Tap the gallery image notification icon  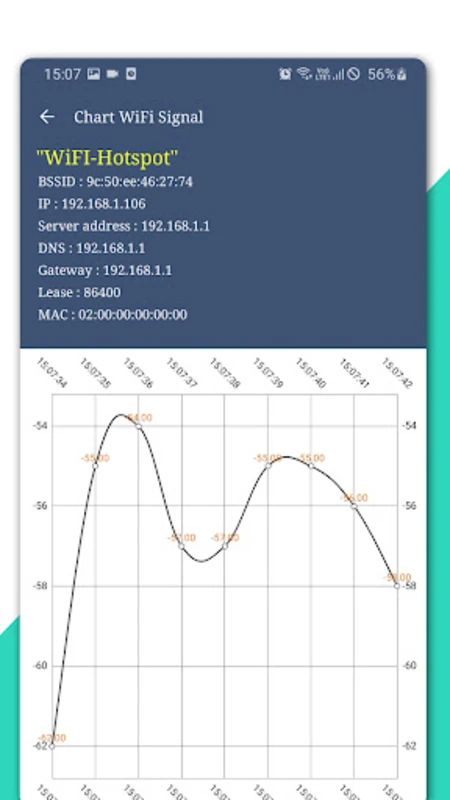point(93,74)
